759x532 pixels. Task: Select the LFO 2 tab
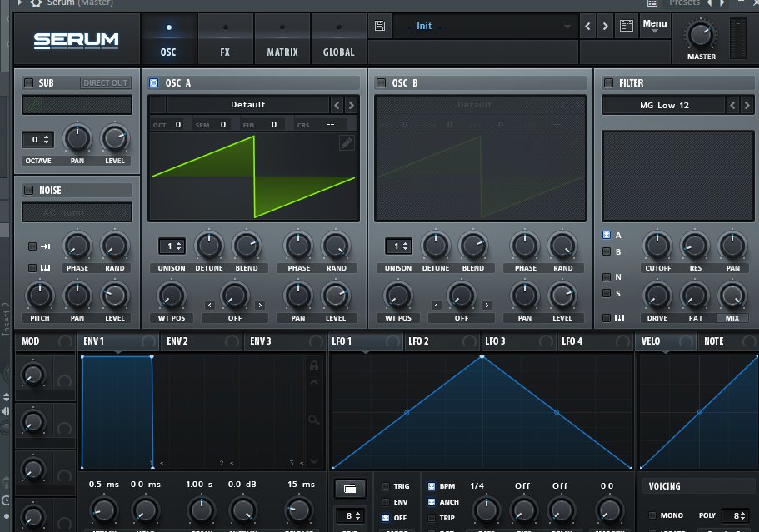tap(442, 341)
